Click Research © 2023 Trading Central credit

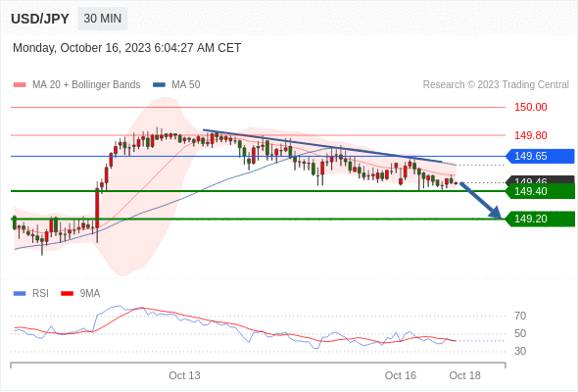[496, 85]
